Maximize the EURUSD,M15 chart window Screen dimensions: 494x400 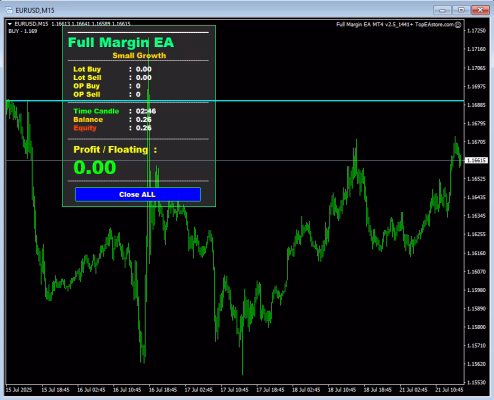coord(461,10)
